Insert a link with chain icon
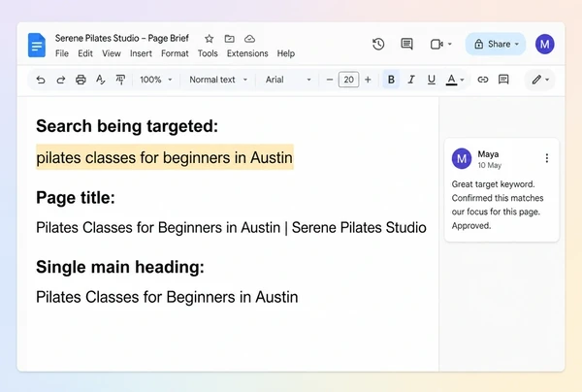Image resolution: width=582 pixels, height=392 pixels. (482, 80)
